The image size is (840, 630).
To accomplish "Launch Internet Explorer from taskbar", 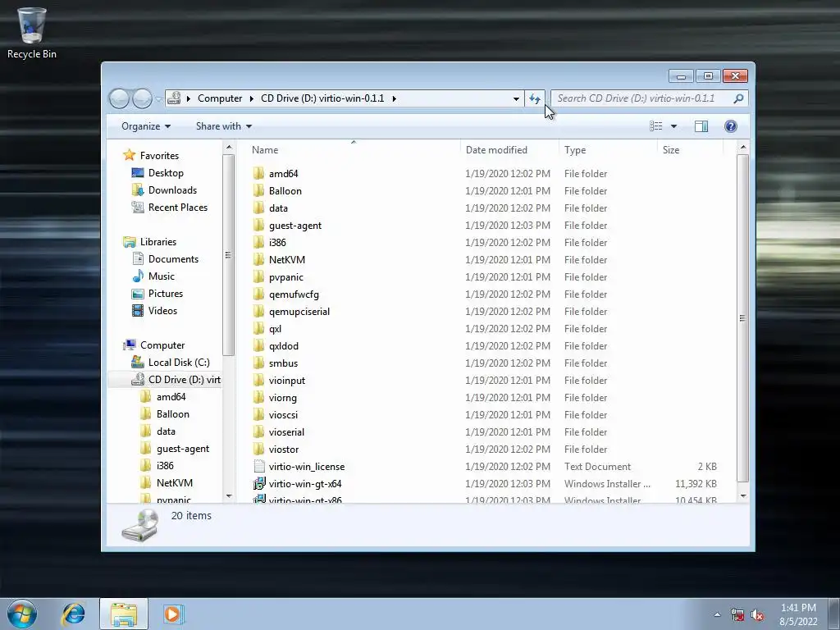I will (x=73, y=614).
